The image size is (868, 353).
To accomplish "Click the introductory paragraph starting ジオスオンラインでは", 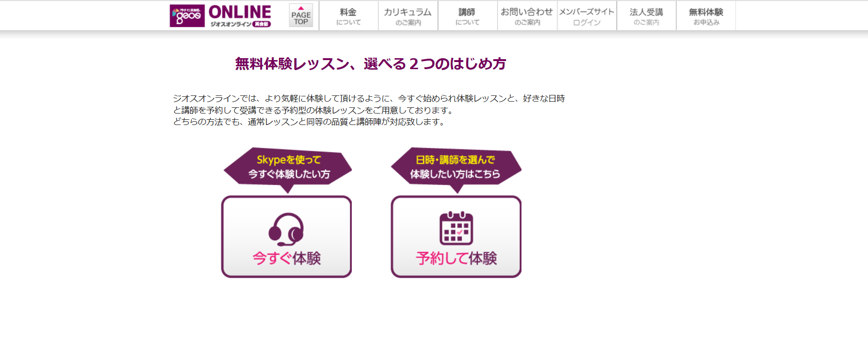I will pyautogui.click(x=368, y=110).
